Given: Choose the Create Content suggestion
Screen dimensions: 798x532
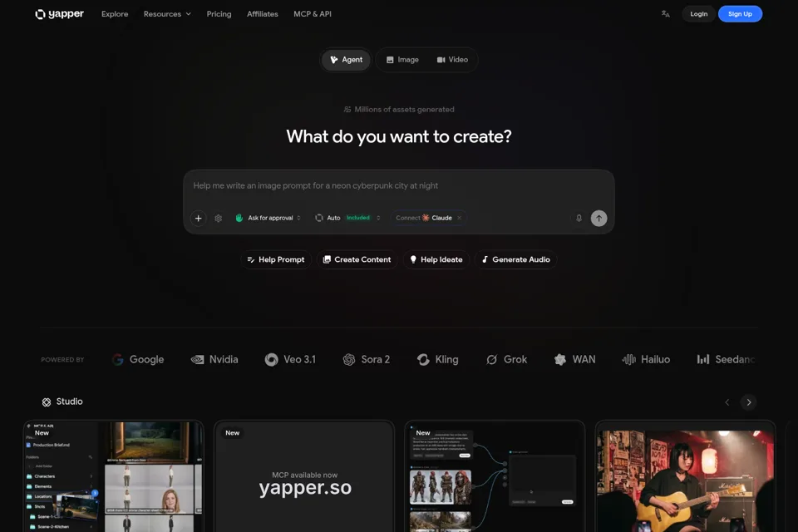Looking at the screenshot, I should tap(357, 259).
